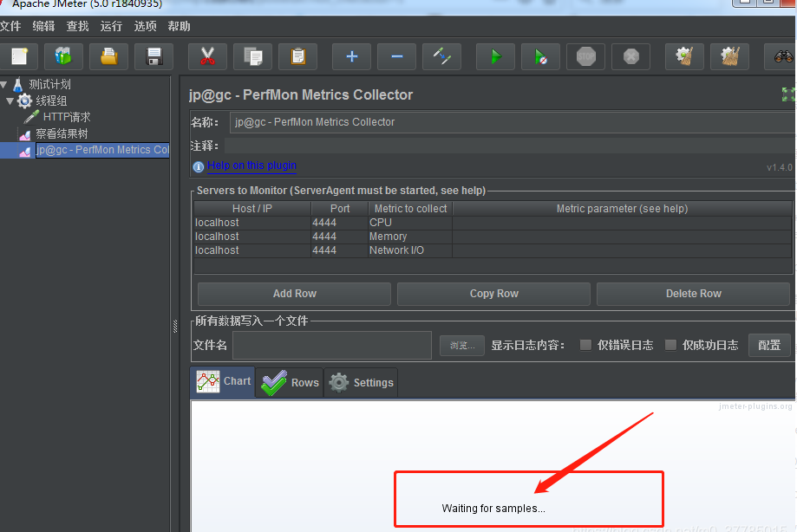Image resolution: width=797 pixels, height=532 pixels.
Task: Select the CPU metric cell
Action: click(410, 223)
